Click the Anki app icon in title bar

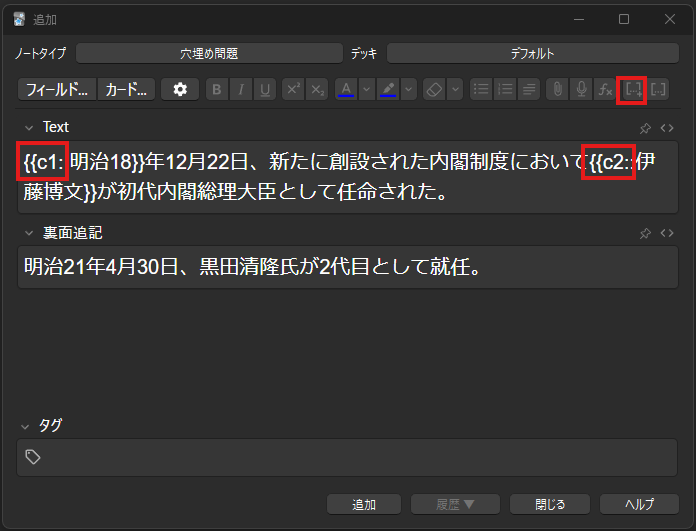[19, 19]
